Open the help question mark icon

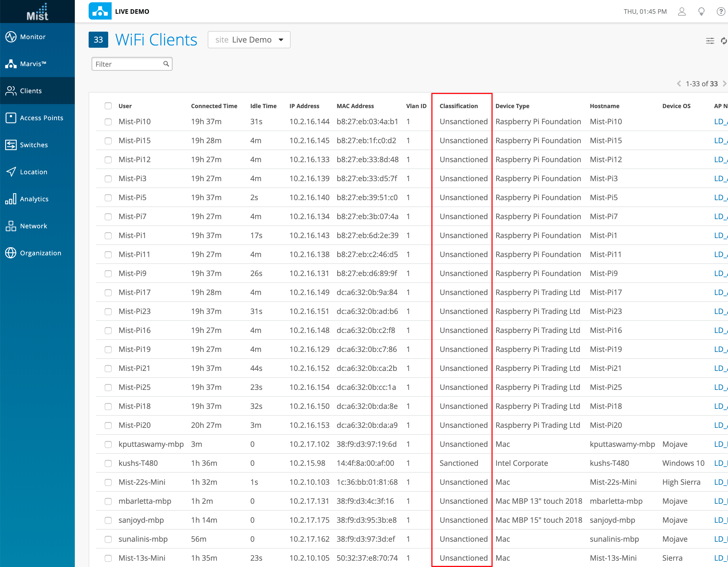[720, 12]
